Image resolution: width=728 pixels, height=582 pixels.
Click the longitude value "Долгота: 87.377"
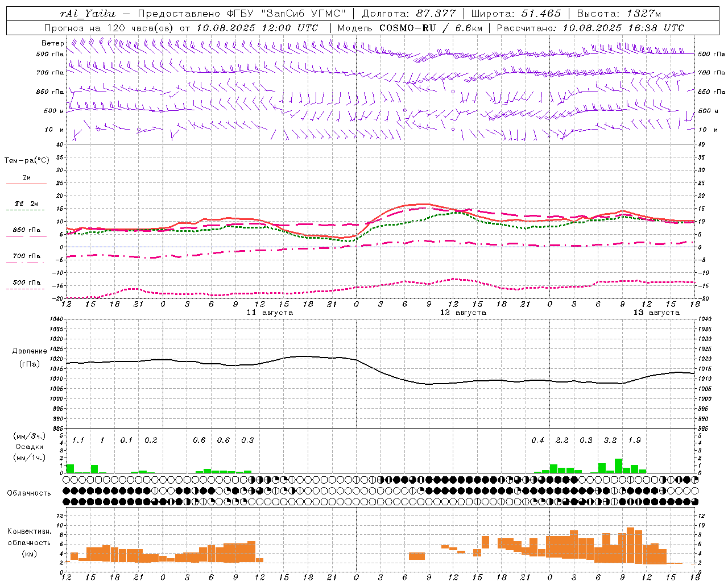[408, 14]
